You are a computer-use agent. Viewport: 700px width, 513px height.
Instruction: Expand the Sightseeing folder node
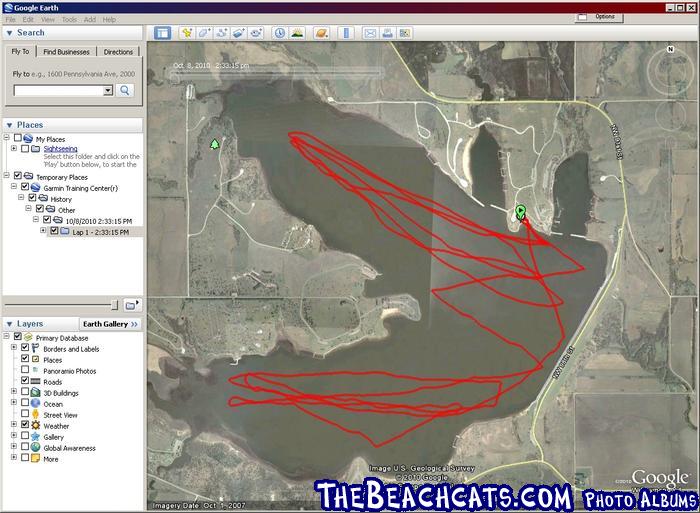(14, 148)
